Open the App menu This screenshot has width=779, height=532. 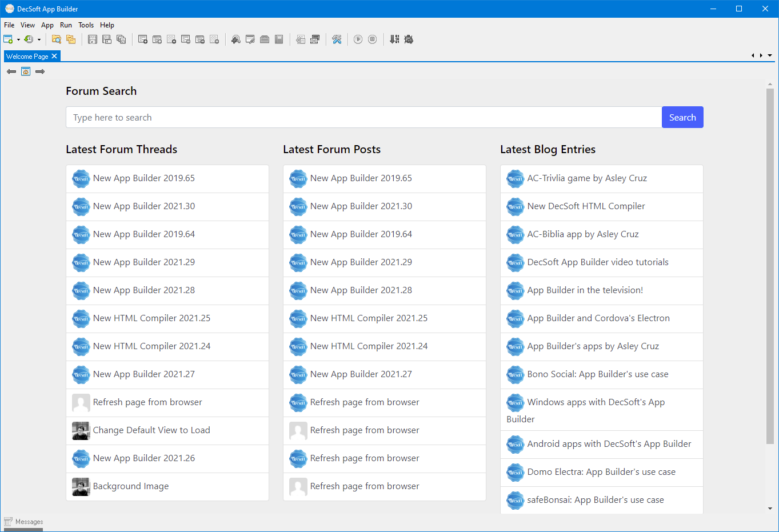(47, 25)
